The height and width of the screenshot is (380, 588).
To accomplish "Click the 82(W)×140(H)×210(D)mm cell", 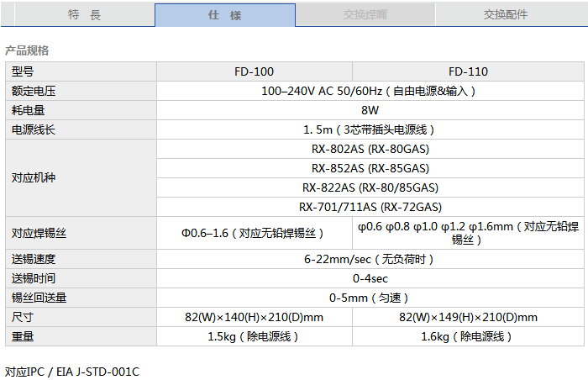I will tap(255, 317).
